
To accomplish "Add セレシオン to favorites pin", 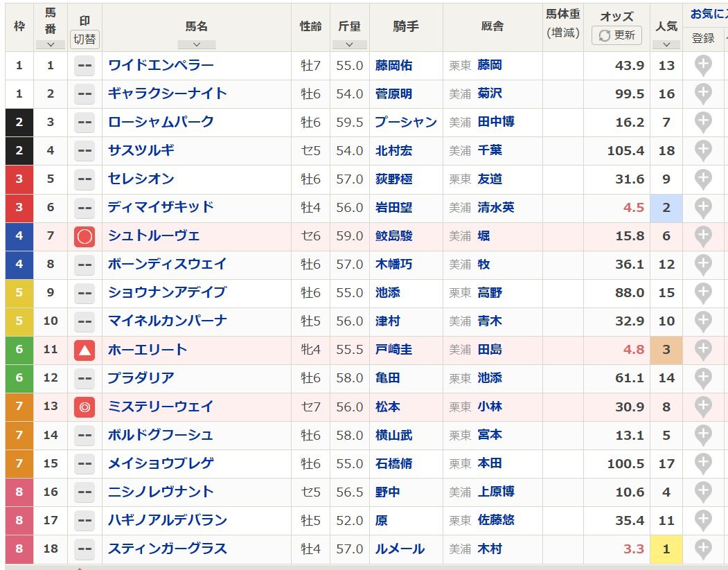I will click(703, 179).
